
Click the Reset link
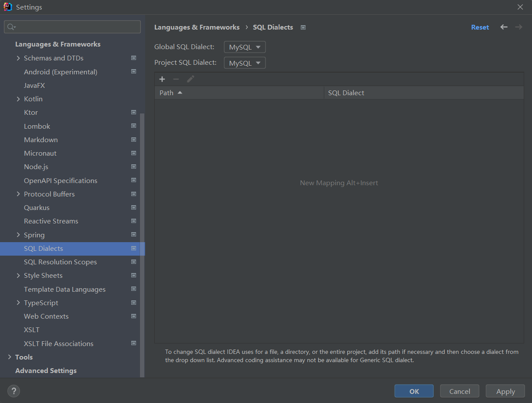coord(480,27)
